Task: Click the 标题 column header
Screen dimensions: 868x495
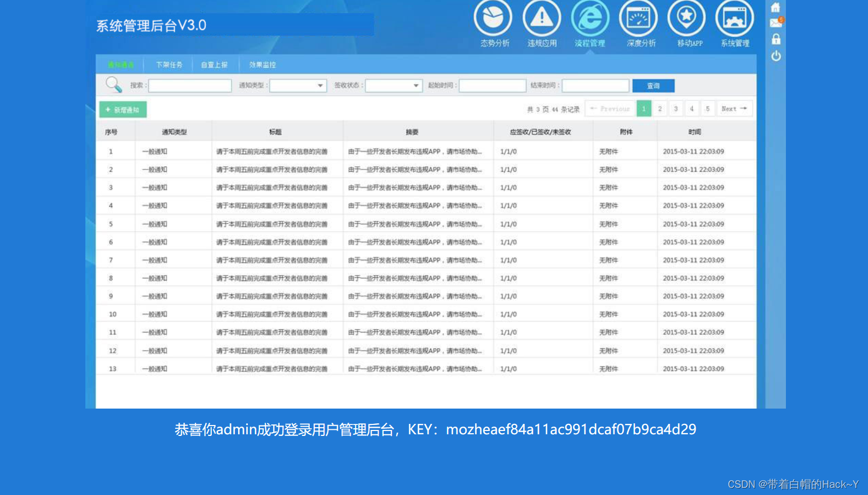Action: (275, 132)
